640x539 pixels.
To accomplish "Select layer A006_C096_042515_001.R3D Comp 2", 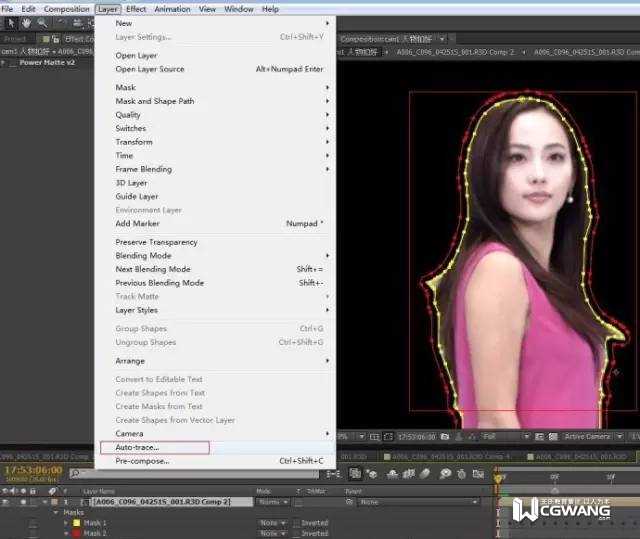I will (162, 502).
